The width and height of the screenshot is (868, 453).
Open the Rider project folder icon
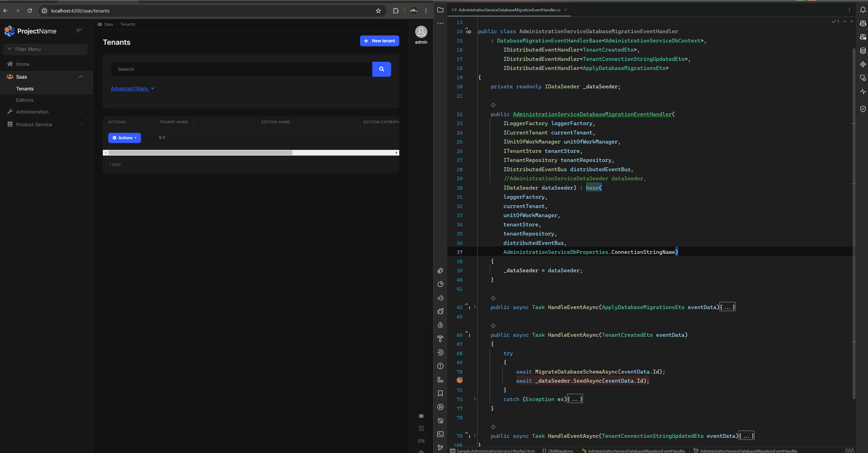tap(440, 10)
